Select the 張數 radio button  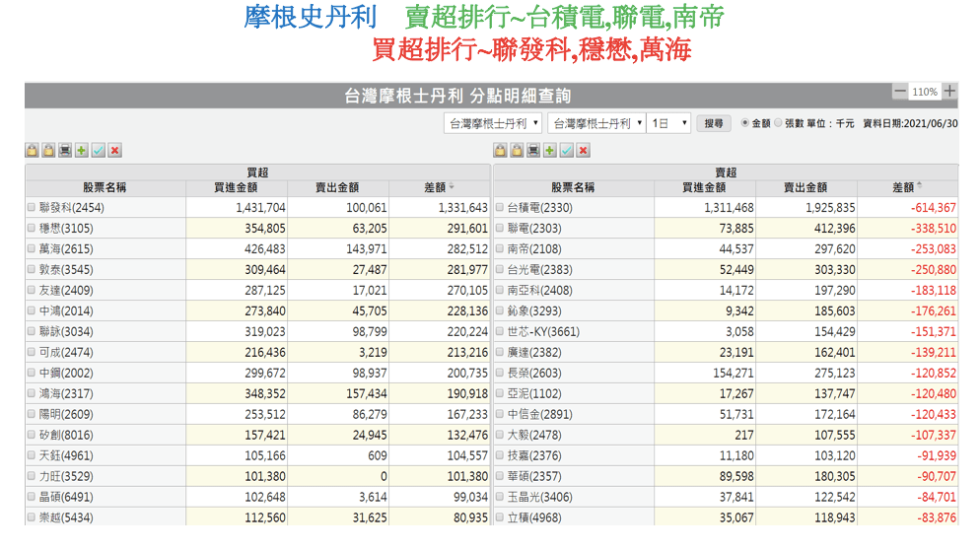pos(778,123)
